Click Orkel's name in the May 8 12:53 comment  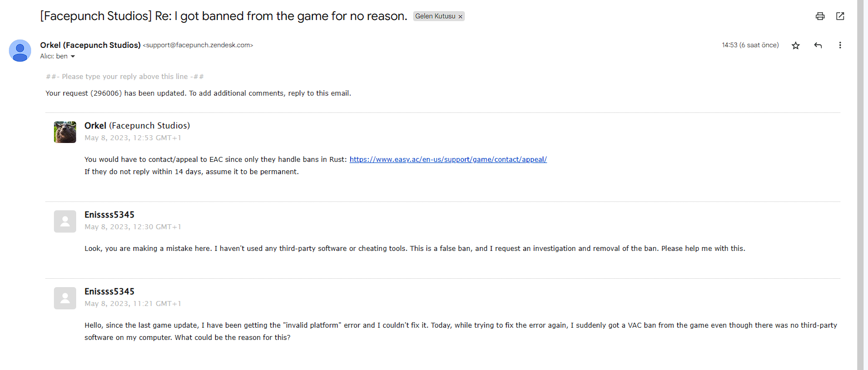(x=95, y=126)
